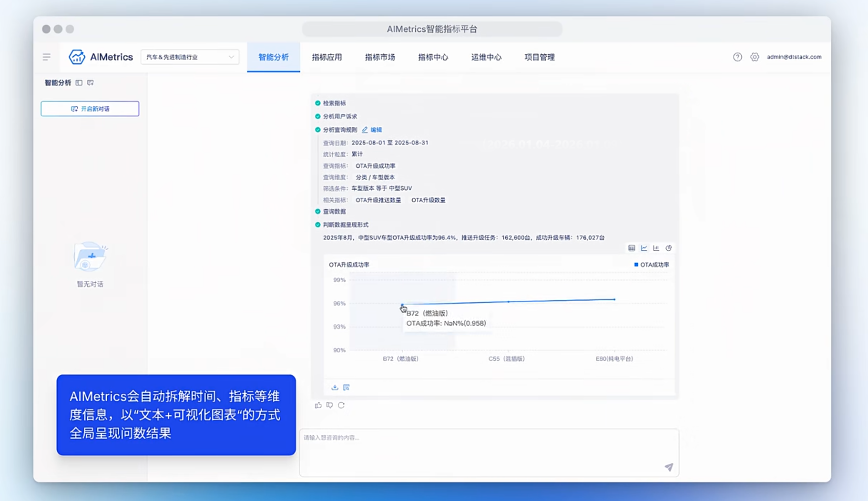Click the OTA升级数量 related metric tag
The height and width of the screenshot is (501, 868).
coord(429,200)
